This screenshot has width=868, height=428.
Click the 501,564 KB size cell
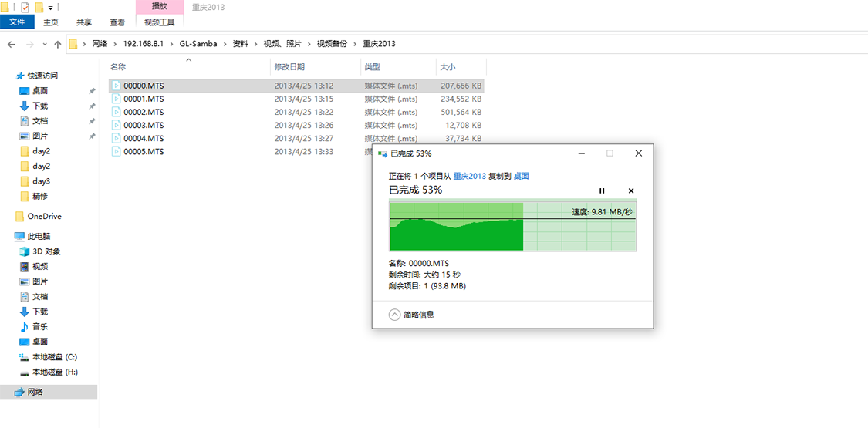click(461, 112)
